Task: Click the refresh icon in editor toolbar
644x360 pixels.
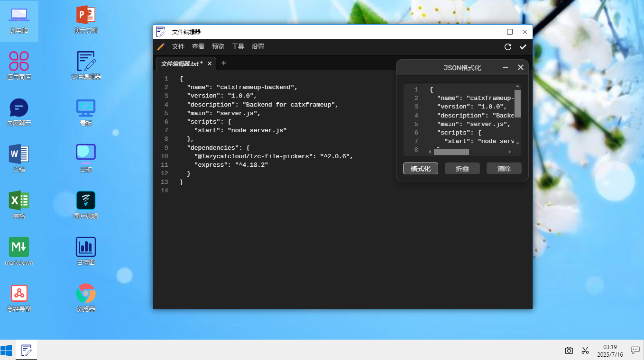Action: click(x=508, y=47)
